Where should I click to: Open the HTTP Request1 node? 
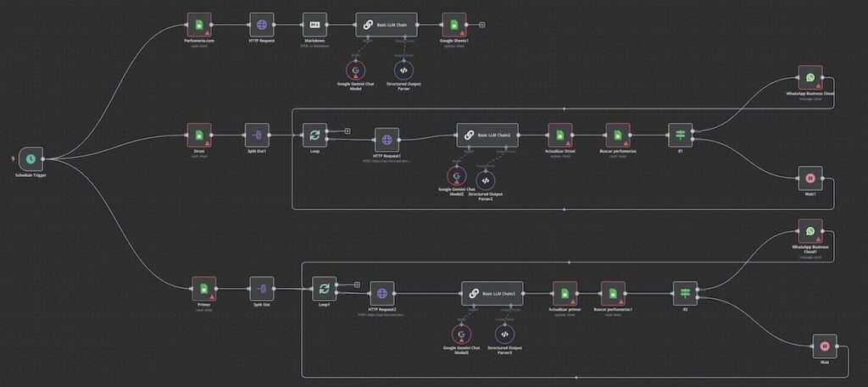click(387, 141)
